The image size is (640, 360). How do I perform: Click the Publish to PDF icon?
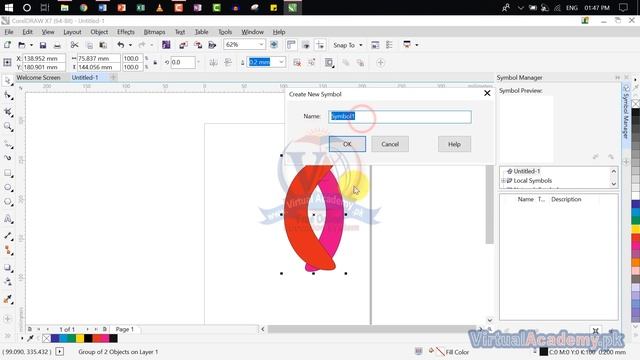pyautogui.click(x=212, y=45)
